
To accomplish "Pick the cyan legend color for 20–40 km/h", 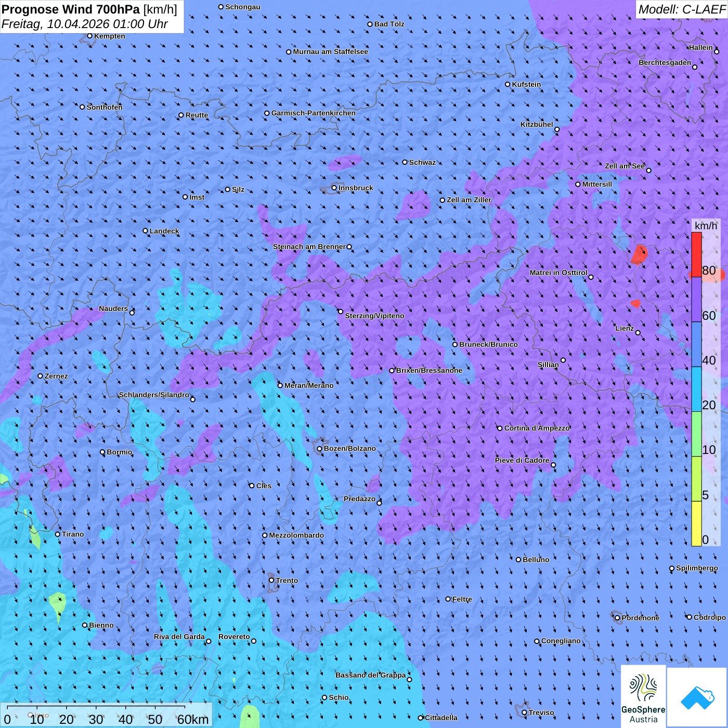I will (696, 389).
